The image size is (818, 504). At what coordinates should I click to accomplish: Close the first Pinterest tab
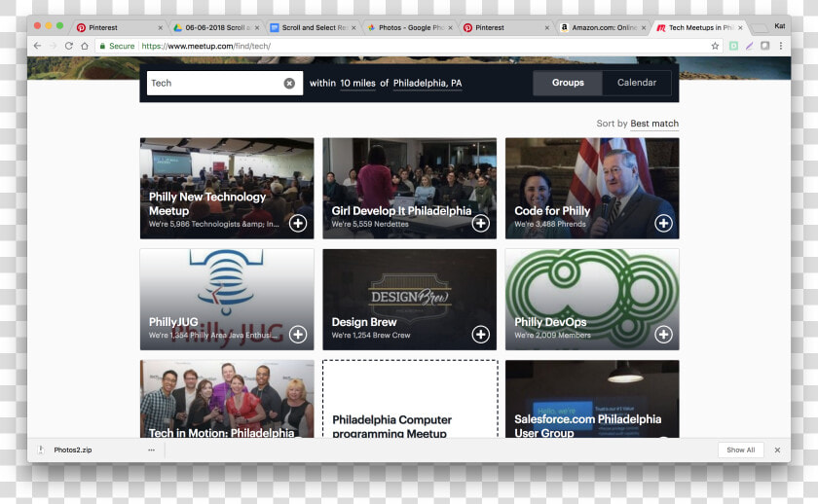pyautogui.click(x=160, y=27)
